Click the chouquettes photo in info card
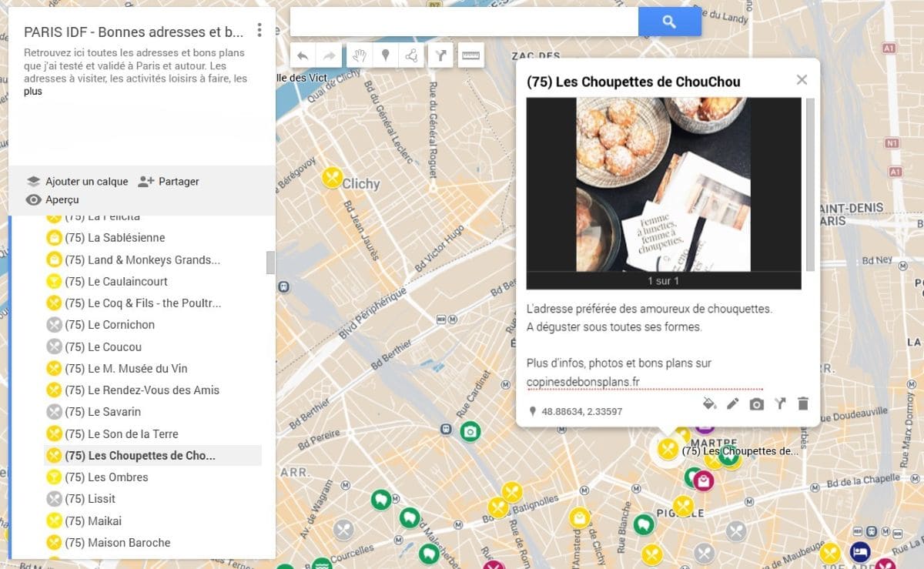Image resolution: width=924 pixels, height=569 pixels. [x=664, y=184]
